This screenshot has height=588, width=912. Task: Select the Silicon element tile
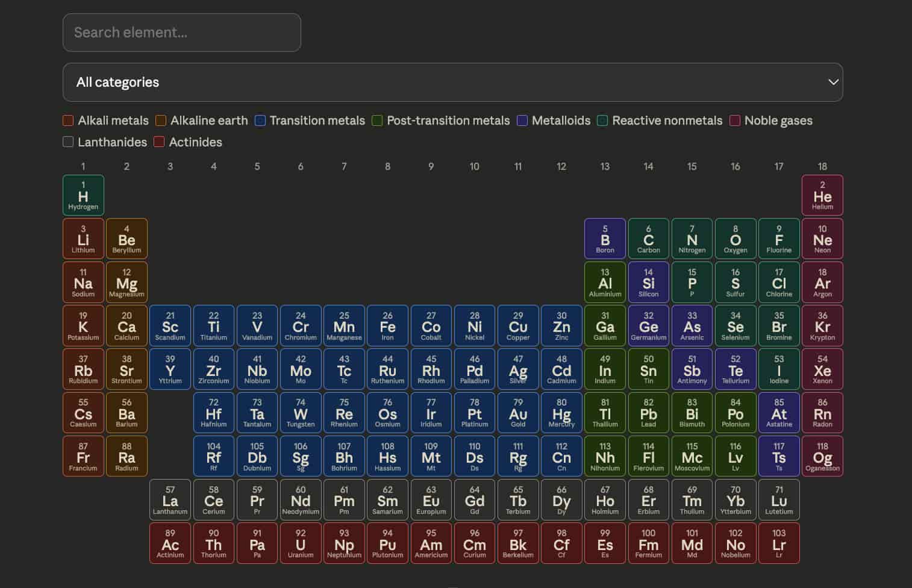coord(648,283)
